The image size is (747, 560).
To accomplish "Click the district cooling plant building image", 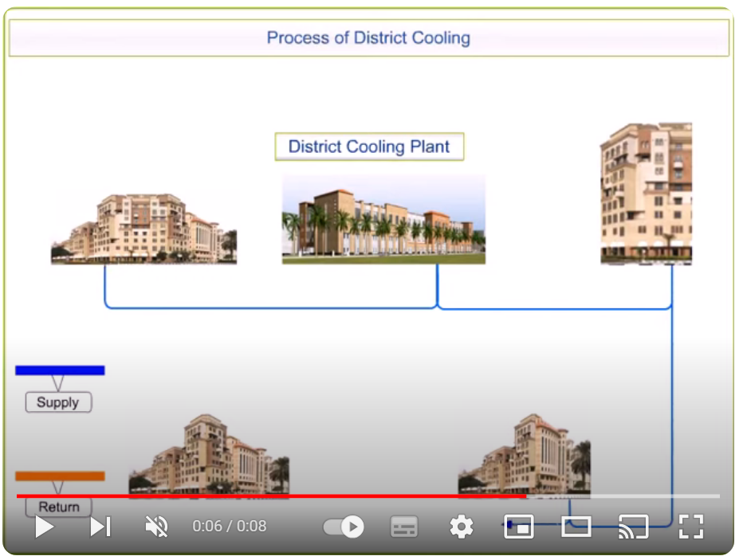I will pos(383,219).
